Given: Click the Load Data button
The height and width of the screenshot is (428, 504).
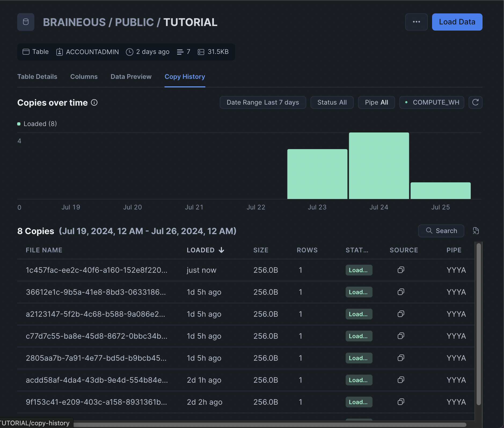Looking at the screenshot, I should 457,22.
